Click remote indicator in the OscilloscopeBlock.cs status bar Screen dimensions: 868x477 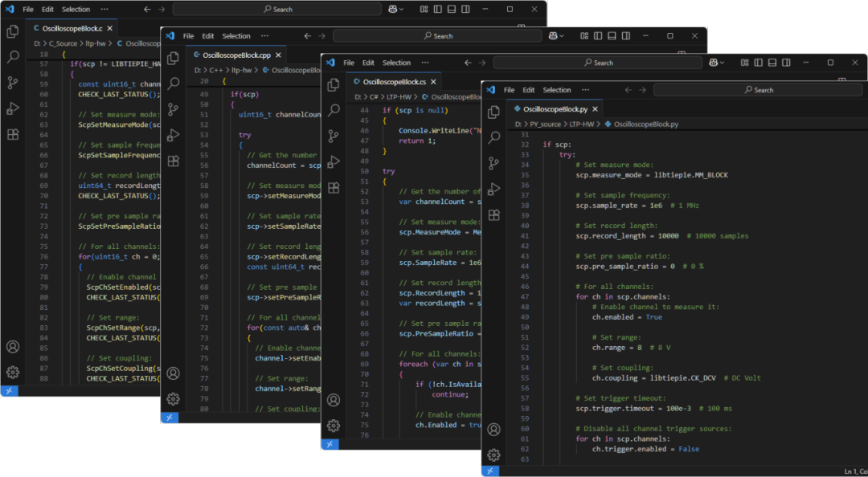click(330, 444)
